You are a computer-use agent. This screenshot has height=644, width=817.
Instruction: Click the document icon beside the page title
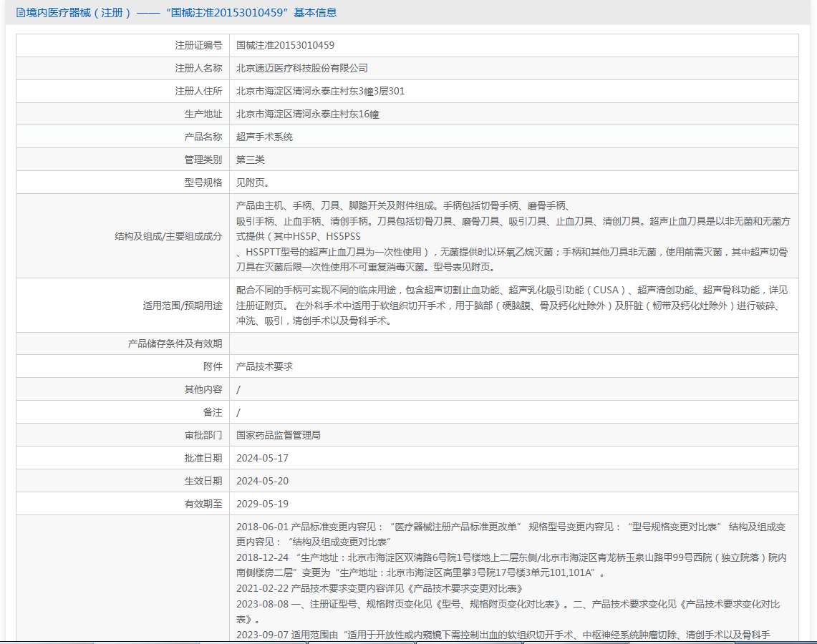click(20, 12)
